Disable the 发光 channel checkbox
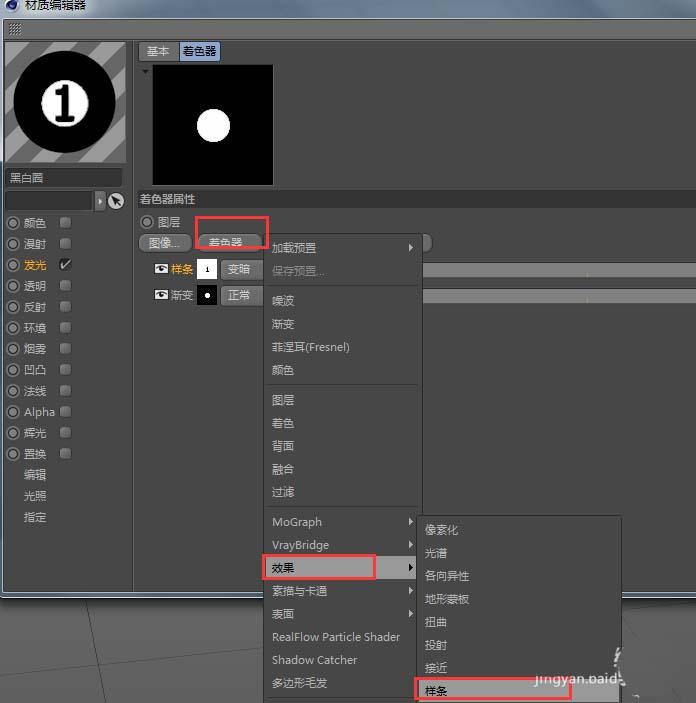Image resolution: width=696 pixels, height=703 pixels. click(65, 265)
